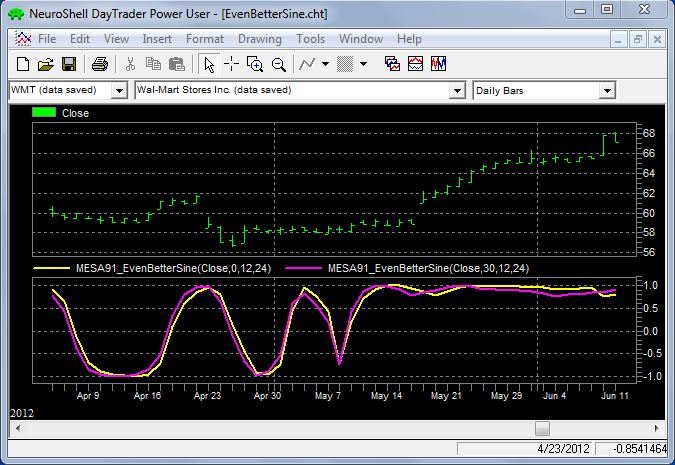Click the NeuroShell turtle app icon
Screen dimensions: 675x465
[x=16, y=14]
